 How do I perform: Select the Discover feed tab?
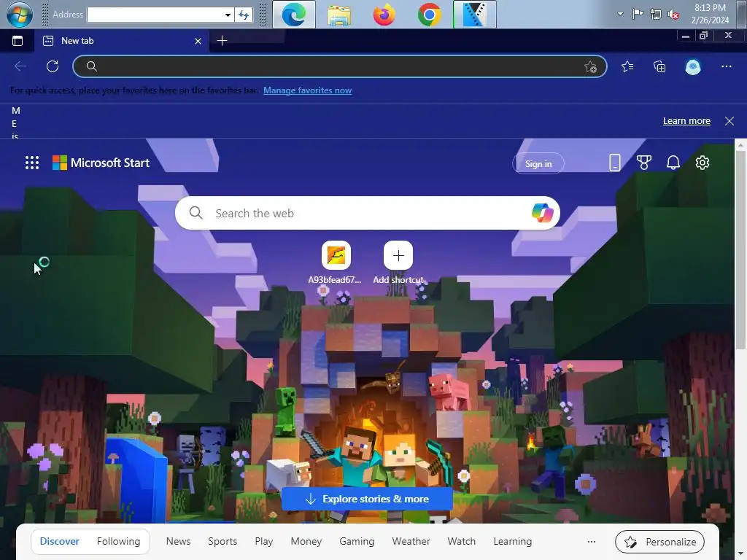click(60, 542)
